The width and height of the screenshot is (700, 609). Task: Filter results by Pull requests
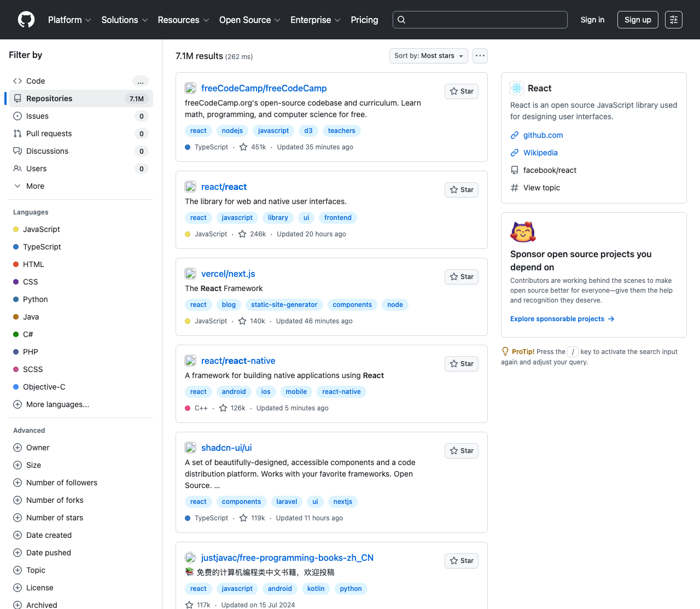81,134
